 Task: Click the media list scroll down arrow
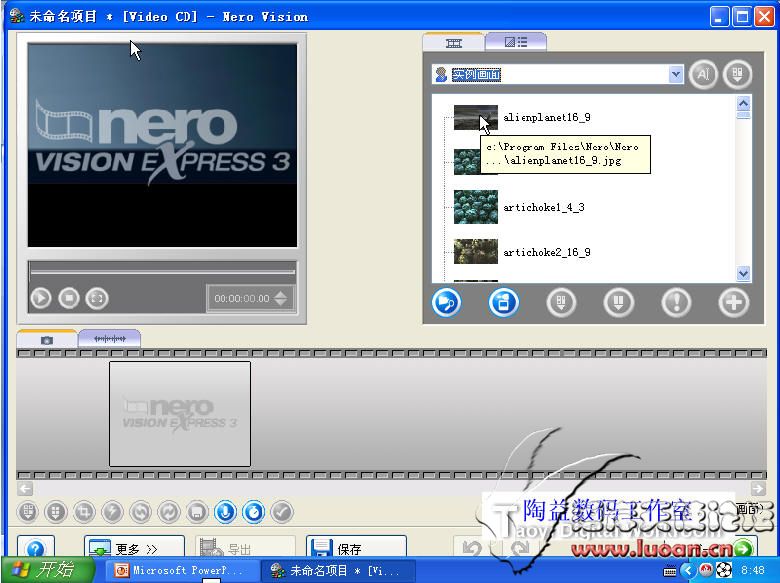pyautogui.click(x=743, y=273)
